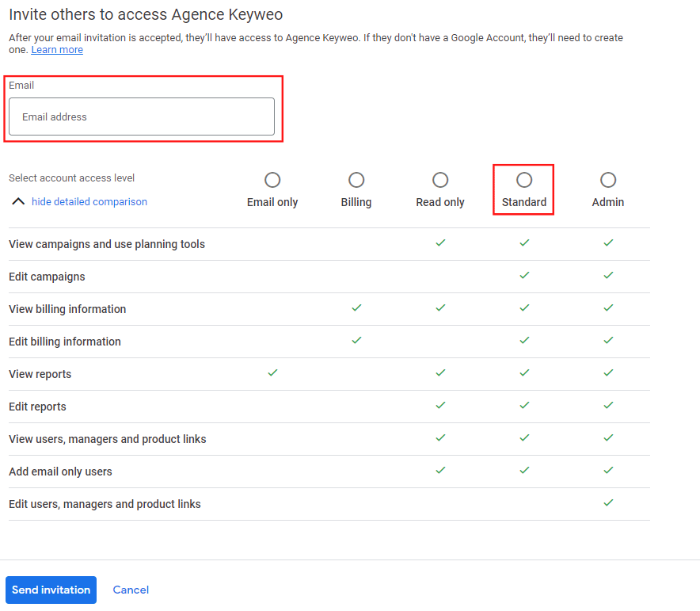Viewport: 700px width, 611px height.
Task: Click the Email only column label
Action: point(272,202)
